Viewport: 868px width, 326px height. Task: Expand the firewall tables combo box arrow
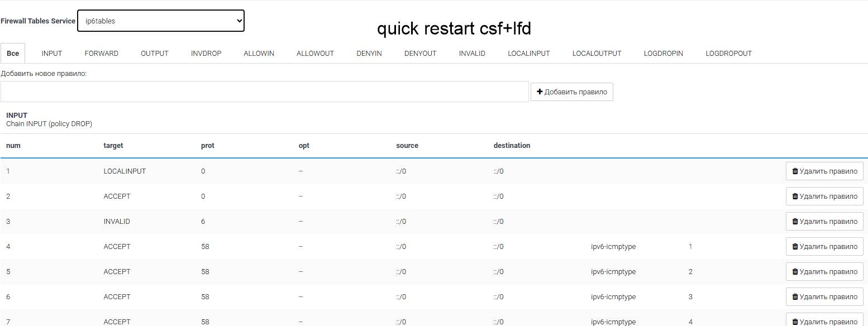coord(239,20)
